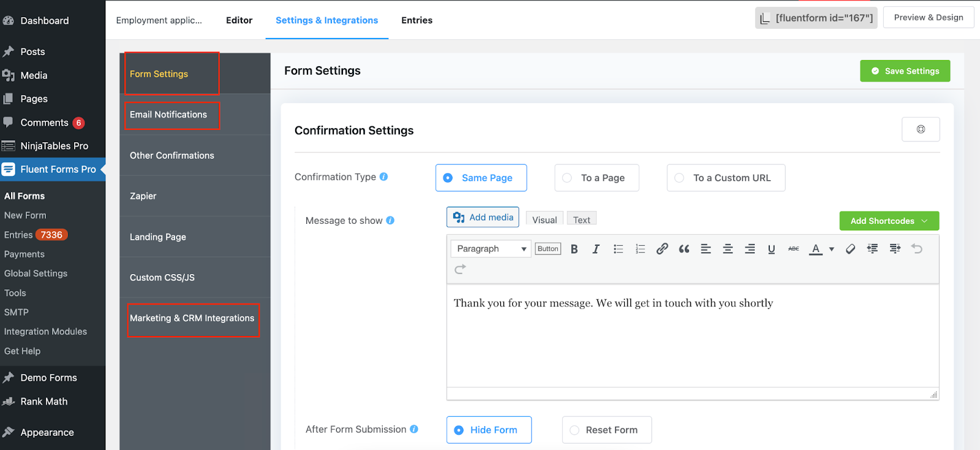Insert a blockquote in the message
Viewport: 980px width, 450px height.
click(684, 249)
